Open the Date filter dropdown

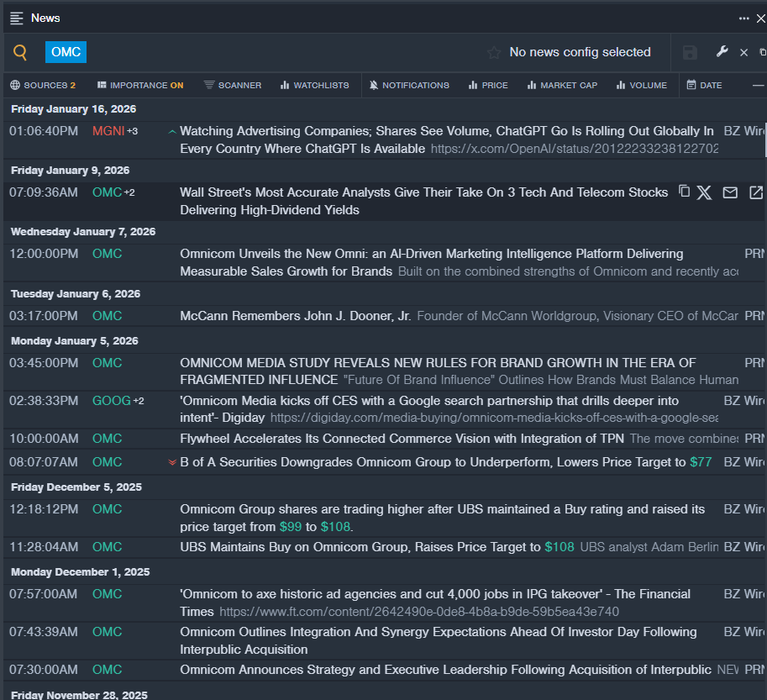[704, 85]
